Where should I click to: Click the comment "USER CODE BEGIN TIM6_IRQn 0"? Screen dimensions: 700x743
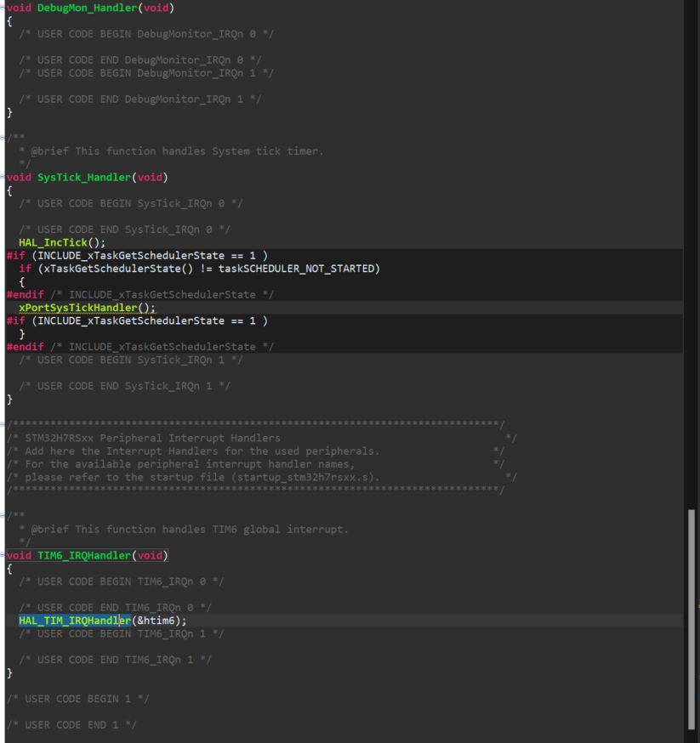[121, 581]
